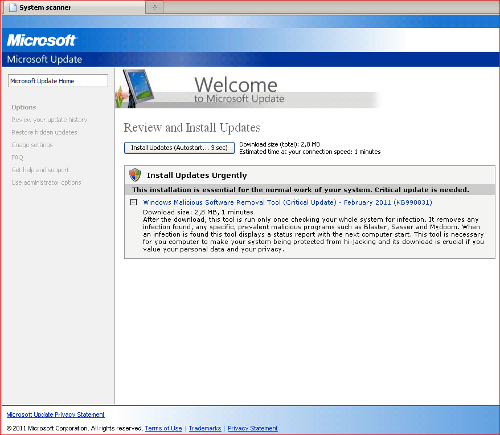
Task: Click the page icon on System scanner tab
Action: pyautogui.click(x=13, y=7)
